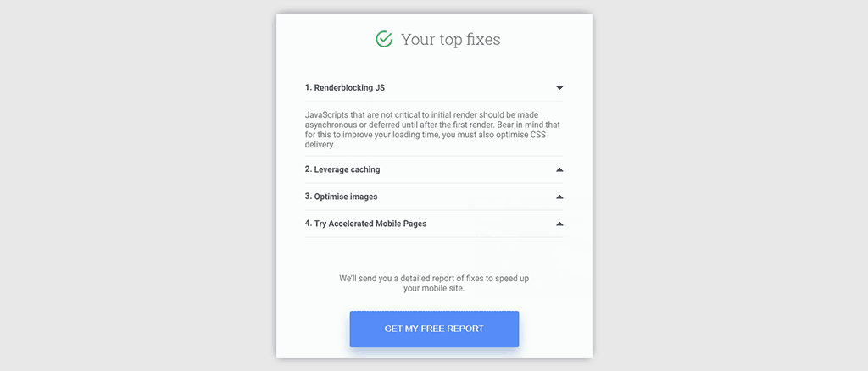Click the 'your mobile site.' text line
This screenshot has width=868, height=371.
[x=434, y=289]
